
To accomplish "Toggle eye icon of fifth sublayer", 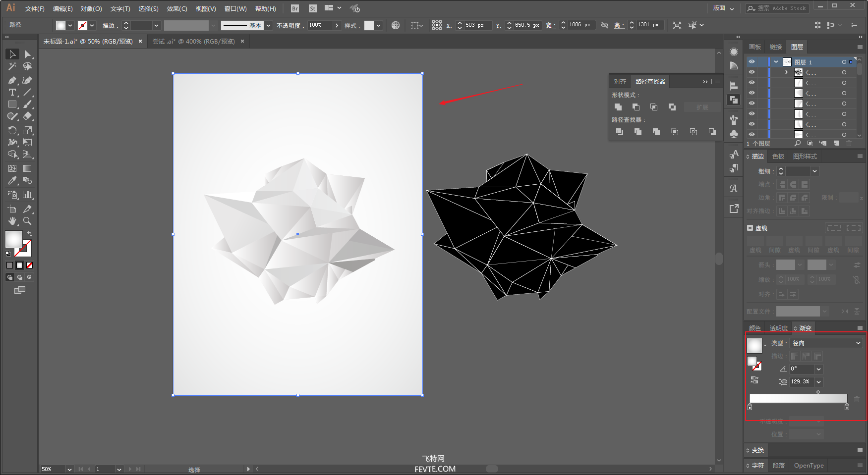I will click(752, 114).
